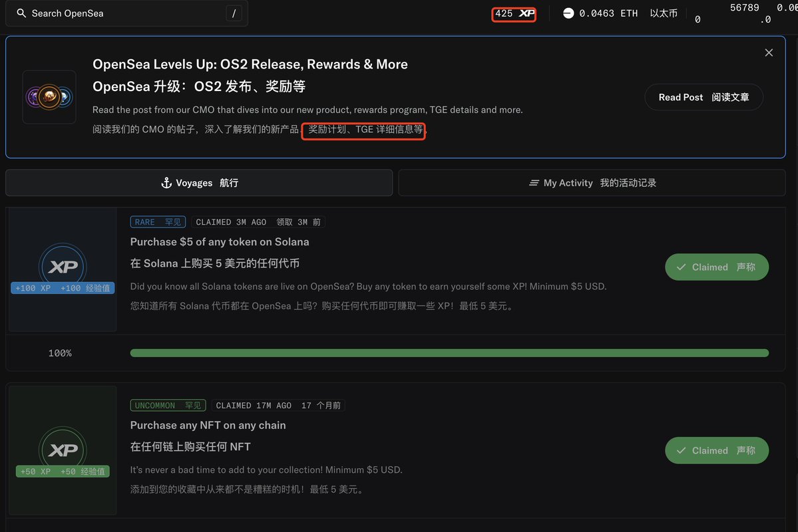Click the search magnifier icon
Screen dimensions: 798x532
coord(21,13)
